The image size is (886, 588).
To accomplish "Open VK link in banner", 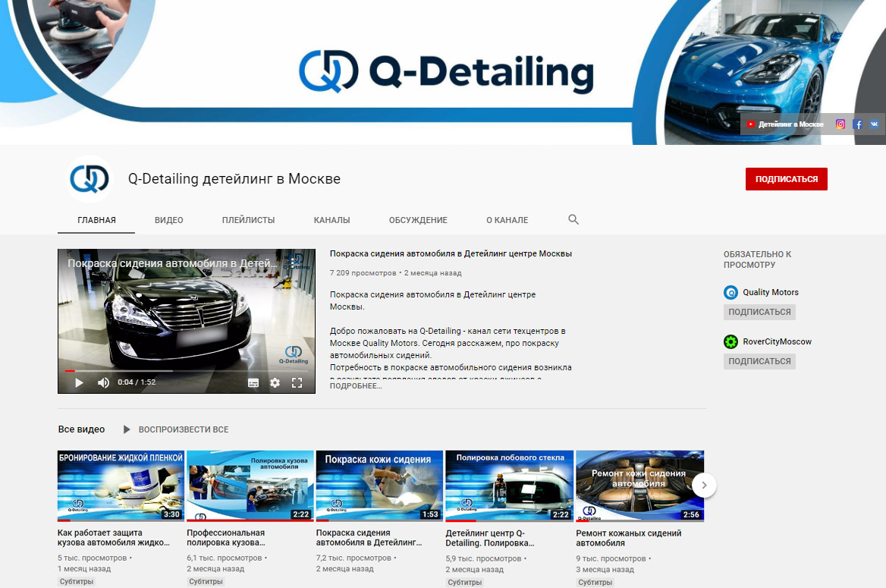I will [x=875, y=124].
